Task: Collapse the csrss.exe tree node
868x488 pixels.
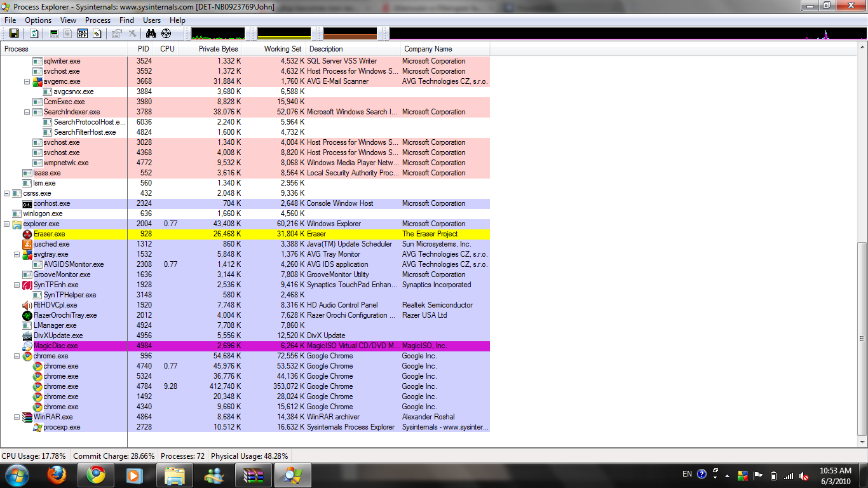Action: coord(7,193)
